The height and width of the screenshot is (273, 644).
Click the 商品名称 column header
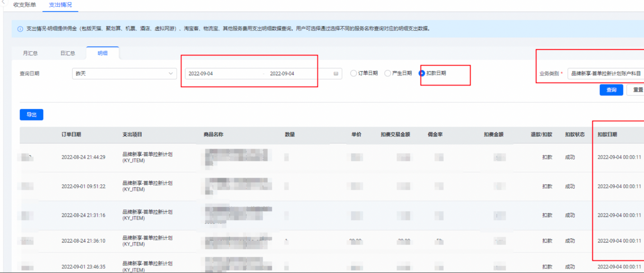[214, 135]
